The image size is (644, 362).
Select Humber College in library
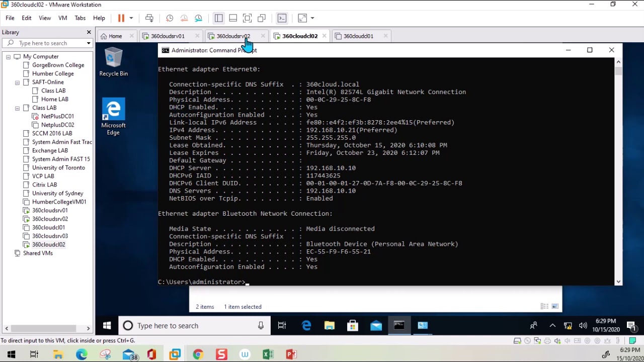click(x=53, y=74)
